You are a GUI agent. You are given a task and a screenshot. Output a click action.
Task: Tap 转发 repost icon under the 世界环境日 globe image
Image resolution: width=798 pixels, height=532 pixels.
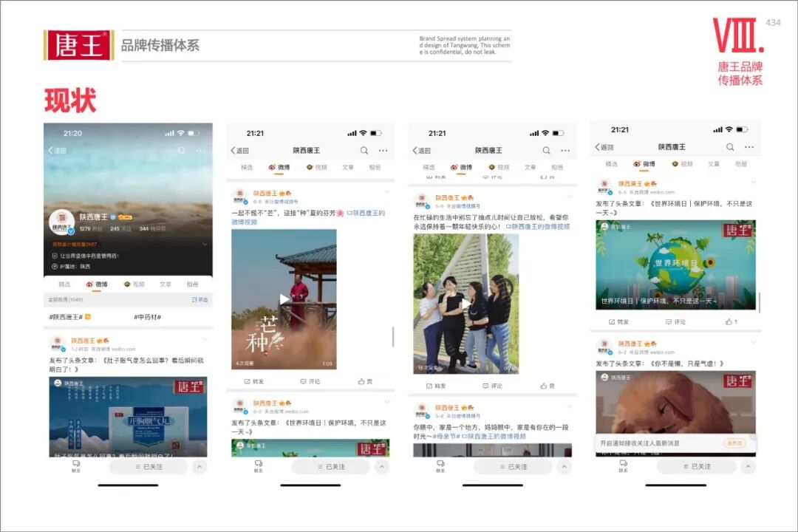[619, 321]
